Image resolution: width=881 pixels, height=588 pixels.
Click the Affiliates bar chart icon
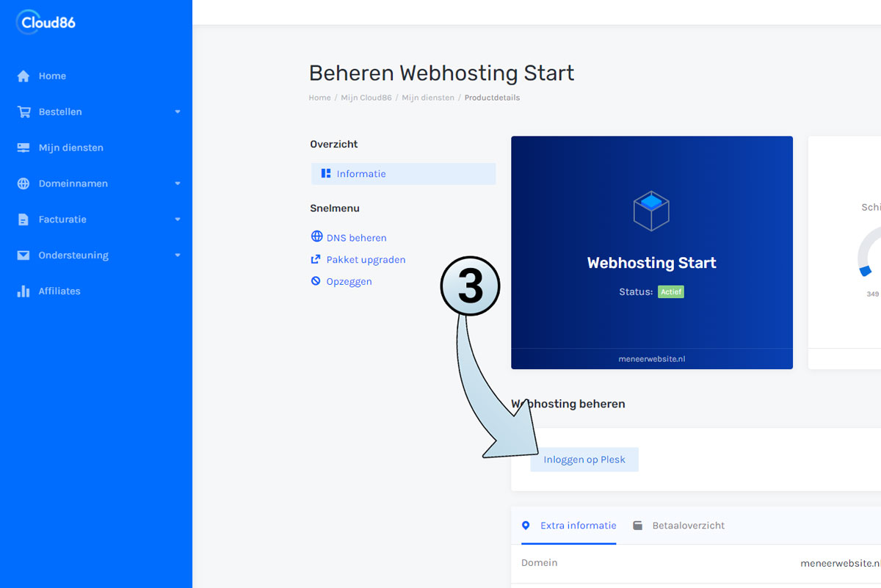point(23,291)
